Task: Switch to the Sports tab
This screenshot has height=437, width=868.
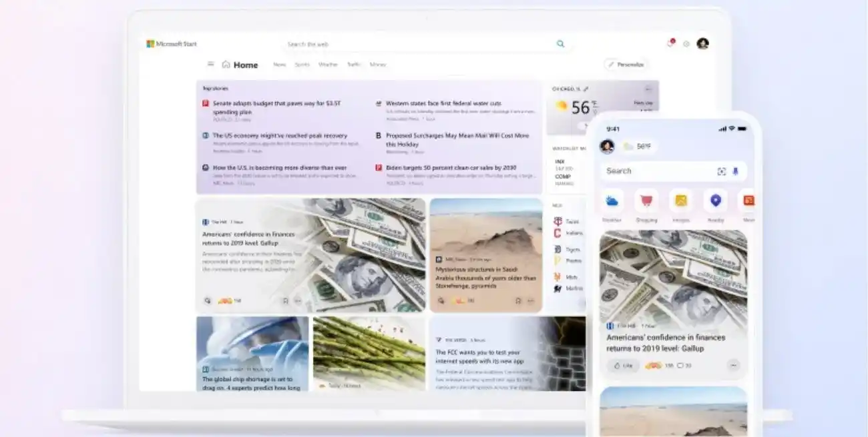Action: (x=302, y=65)
